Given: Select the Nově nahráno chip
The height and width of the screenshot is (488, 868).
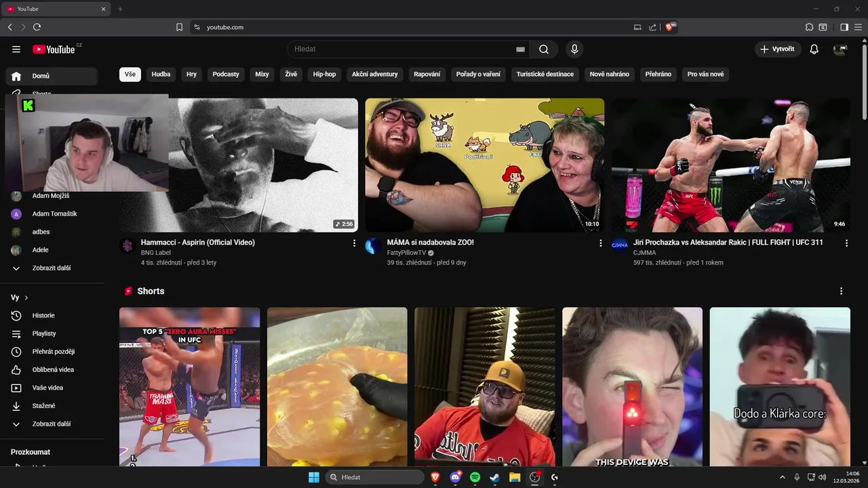Looking at the screenshot, I should coord(610,74).
